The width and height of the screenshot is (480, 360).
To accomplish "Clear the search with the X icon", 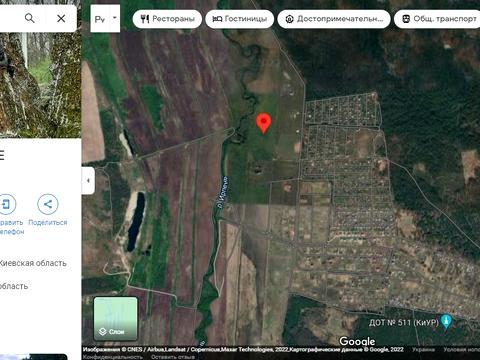I will (61, 18).
